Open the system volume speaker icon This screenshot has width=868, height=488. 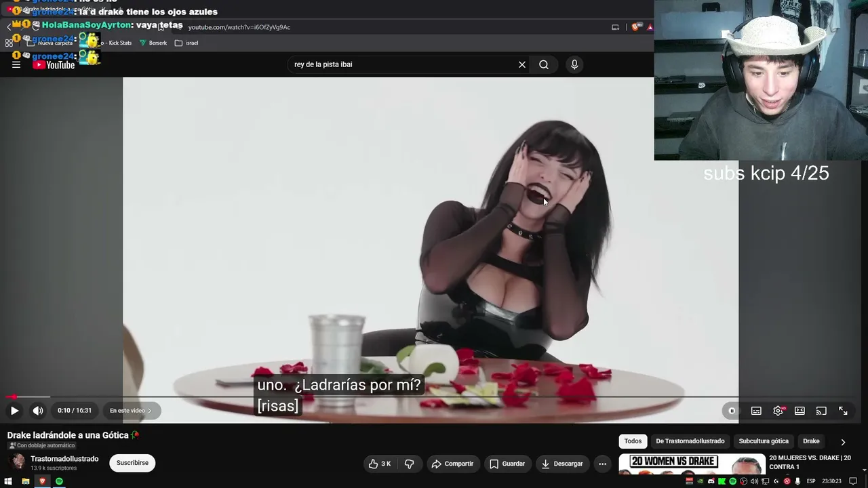(754, 481)
